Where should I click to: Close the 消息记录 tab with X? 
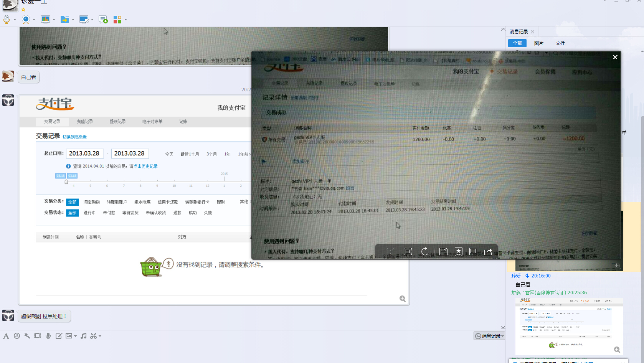532,32
